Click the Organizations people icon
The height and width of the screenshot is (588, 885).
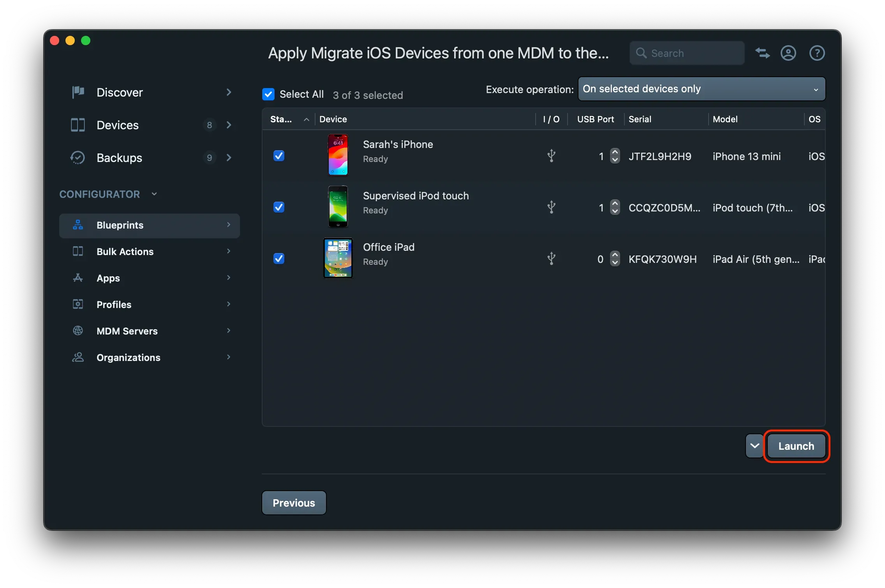coord(78,357)
